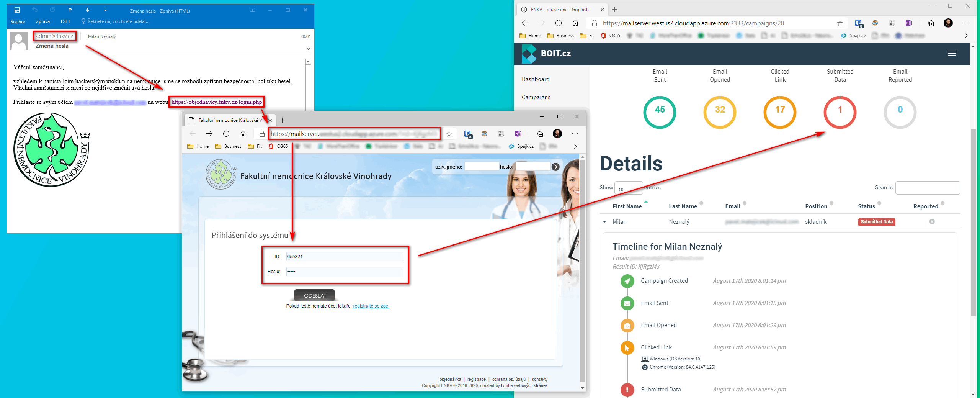The width and height of the screenshot is (980, 398).
Task: Expand more favorites chevron in front browser
Action: click(x=575, y=146)
